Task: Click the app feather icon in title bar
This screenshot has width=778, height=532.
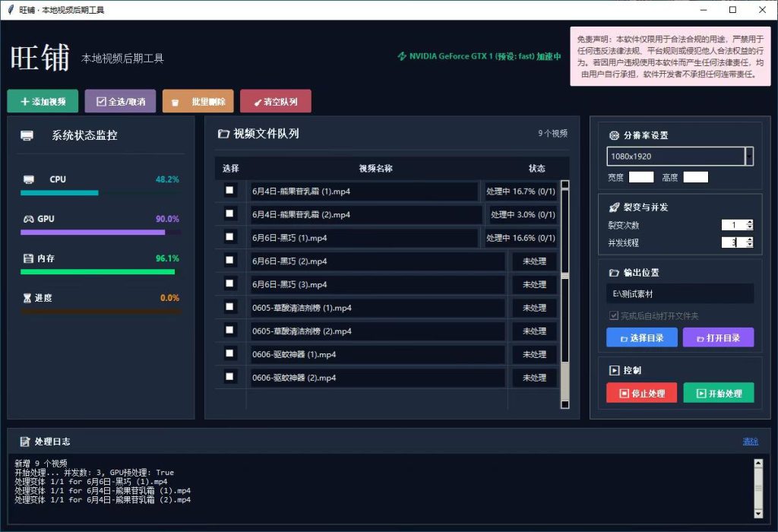Action: pyautogui.click(x=11, y=10)
